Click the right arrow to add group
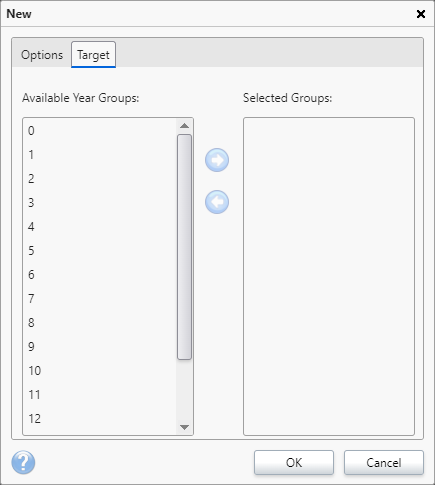435x485 pixels. tap(217, 160)
